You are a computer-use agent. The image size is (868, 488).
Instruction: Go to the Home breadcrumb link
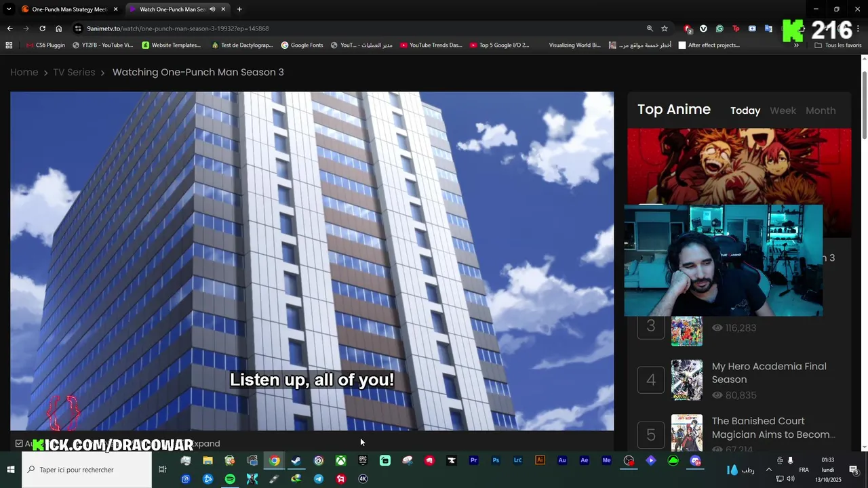[24, 72]
